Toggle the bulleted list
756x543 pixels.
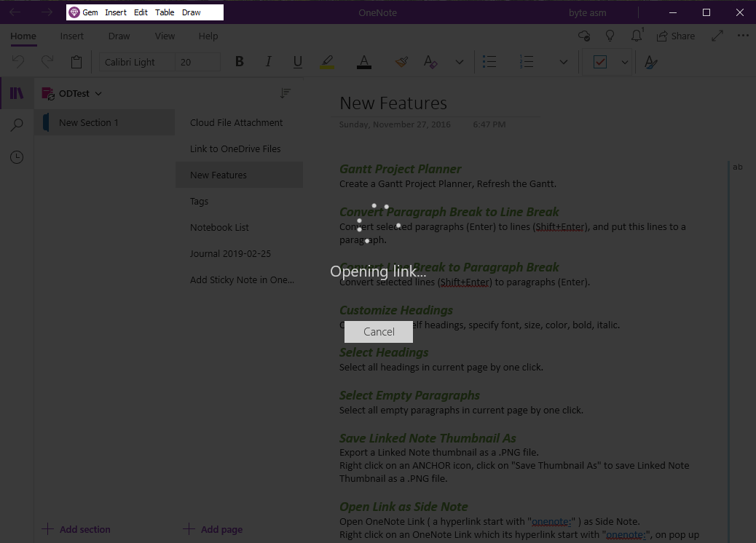tap(489, 62)
